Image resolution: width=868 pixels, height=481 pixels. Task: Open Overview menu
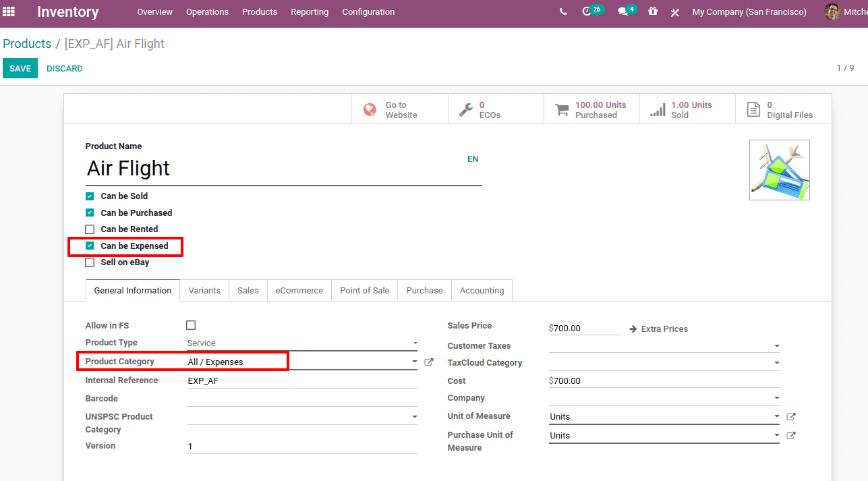(x=154, y=12)
